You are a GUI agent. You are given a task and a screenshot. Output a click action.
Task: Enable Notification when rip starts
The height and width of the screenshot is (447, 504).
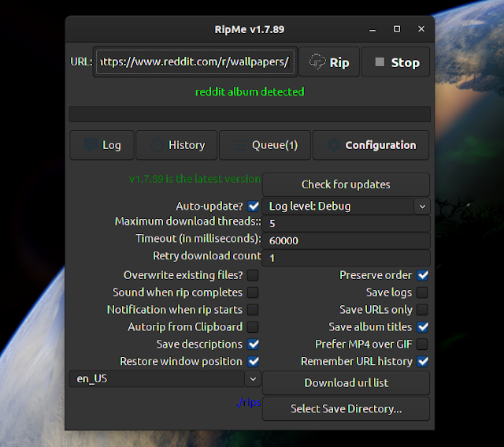pyautogui.click(x=253, y=310)
